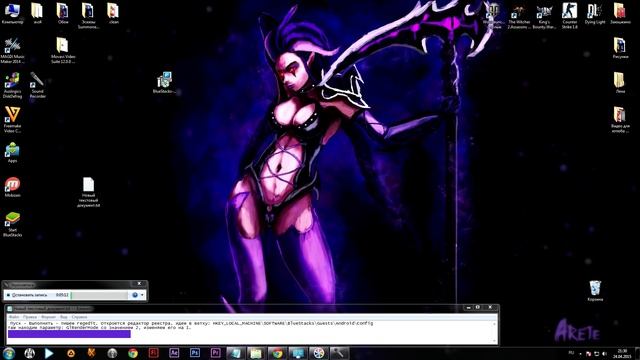Viewport: 640px width, 360px height.
Task: Launch MAGIX Music Maker 2014 shortcut
Action: tap(12, 51)
